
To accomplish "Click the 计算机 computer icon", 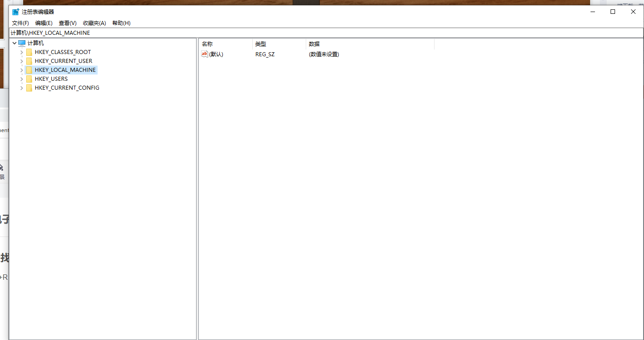I will click(x=22, y=43).
